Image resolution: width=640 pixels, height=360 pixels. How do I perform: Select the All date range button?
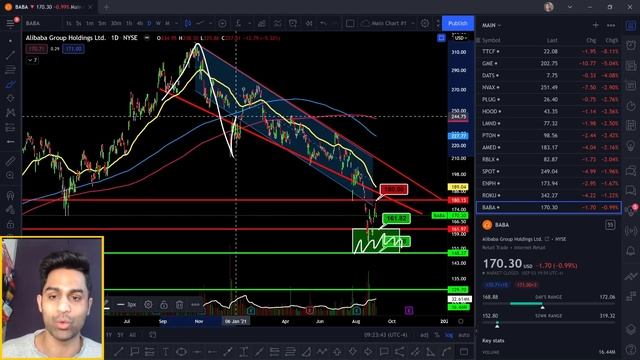(133, 335)
